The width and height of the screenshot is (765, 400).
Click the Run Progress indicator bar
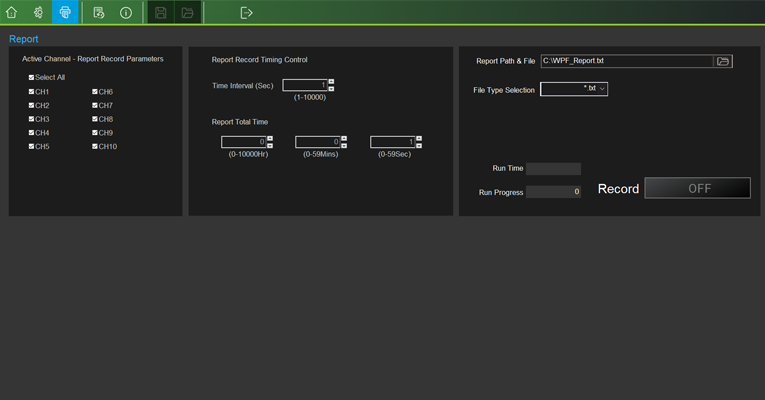tap(553, 192)
